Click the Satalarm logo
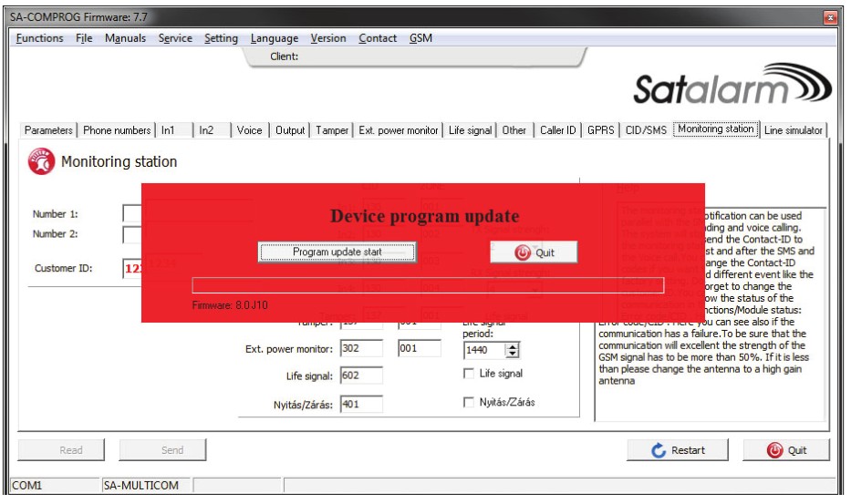Screen dimensions: 851x504 [x=732, y=85]
